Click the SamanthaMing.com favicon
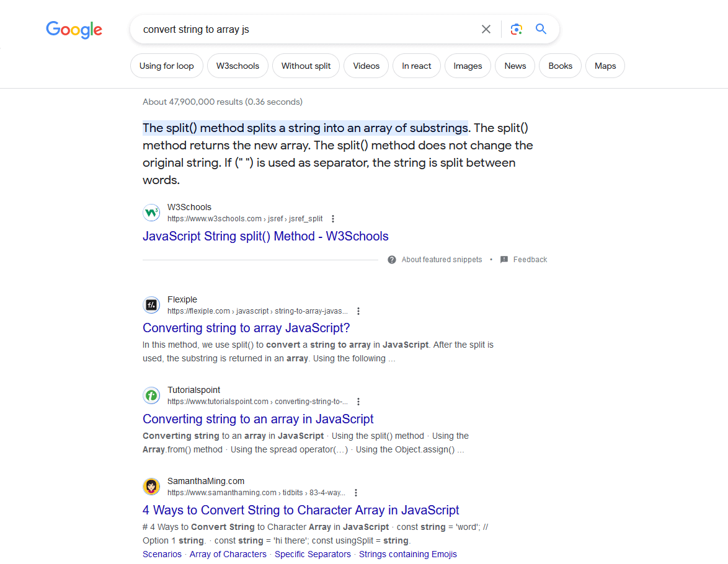The height and width of the screenshot is (564, 728). [151, 487]
